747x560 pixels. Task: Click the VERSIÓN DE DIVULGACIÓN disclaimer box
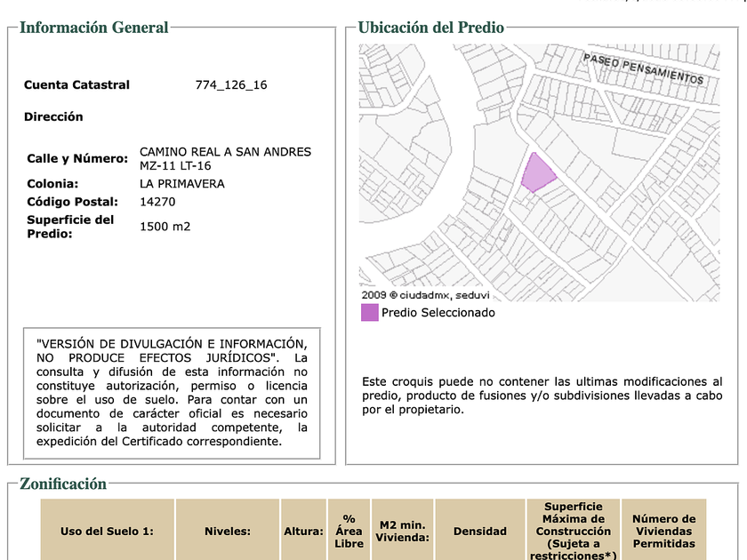(172, 393)
